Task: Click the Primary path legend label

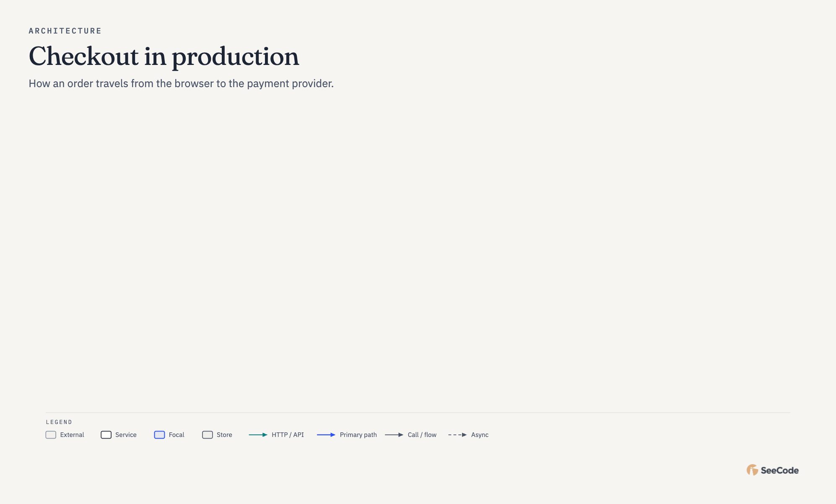Action: (358, 435)
